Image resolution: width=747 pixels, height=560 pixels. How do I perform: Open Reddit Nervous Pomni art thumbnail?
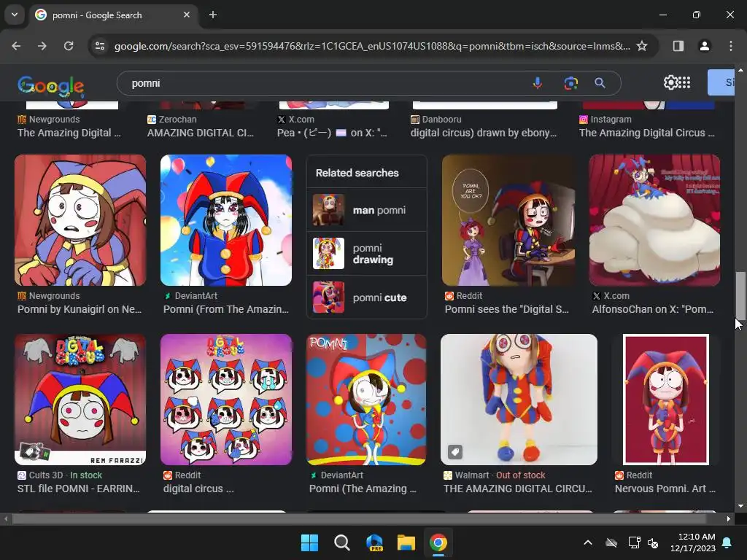tap(666, 400)
